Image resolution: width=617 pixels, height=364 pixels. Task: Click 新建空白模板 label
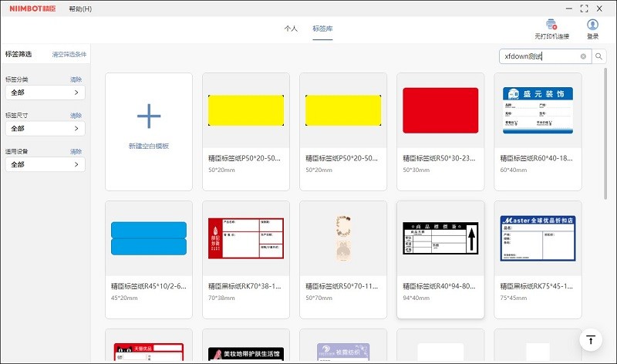pos(149,146)
